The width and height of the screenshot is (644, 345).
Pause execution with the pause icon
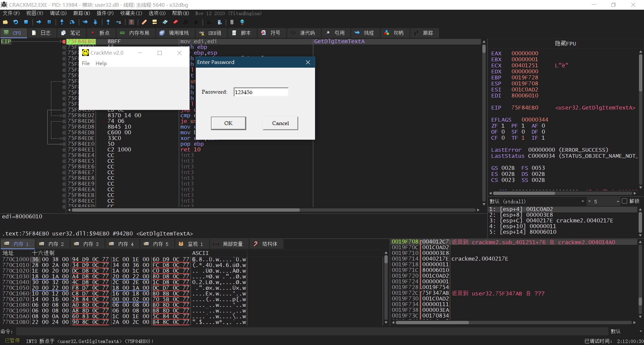click(49, 22)
